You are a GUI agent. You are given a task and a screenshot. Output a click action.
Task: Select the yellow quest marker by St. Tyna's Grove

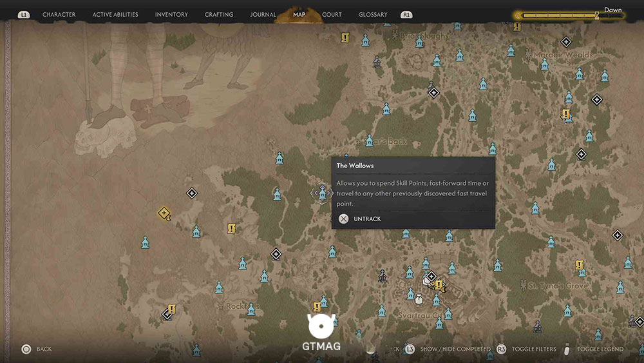coord(579,265)
